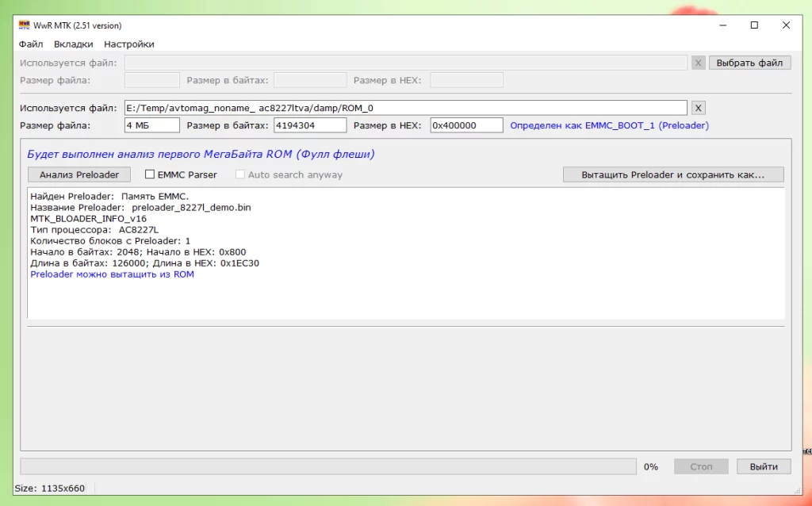
Task: Open the Файл menu
Action: click(31, 44)
